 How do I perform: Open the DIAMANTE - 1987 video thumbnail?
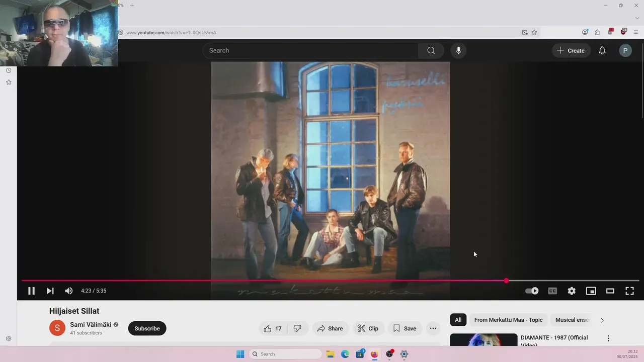484,340
